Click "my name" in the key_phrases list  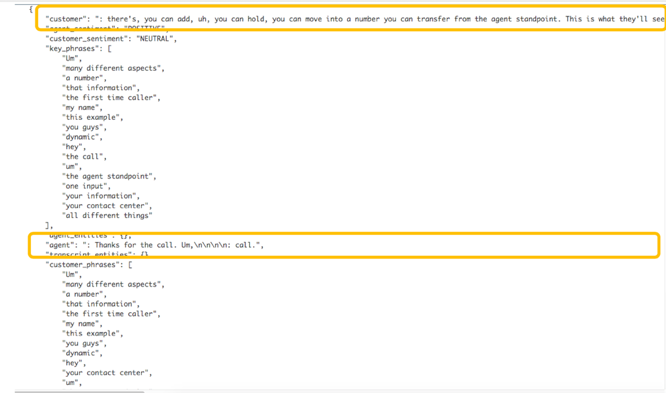point(82,107)
